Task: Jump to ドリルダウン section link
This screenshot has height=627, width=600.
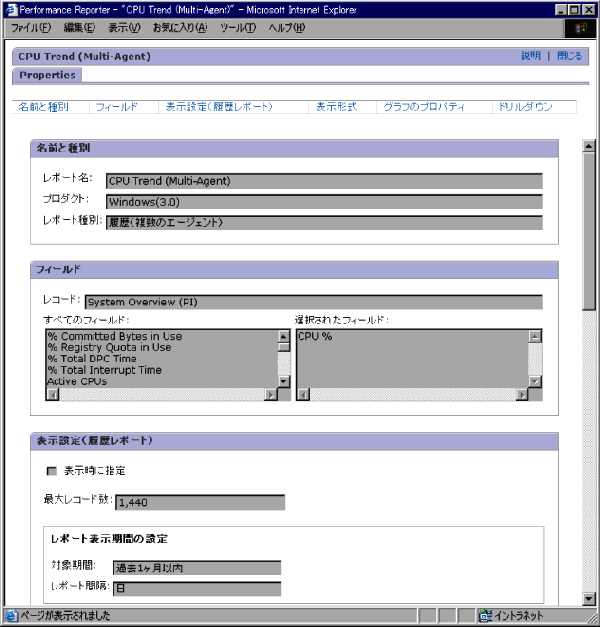Action: tap(525, 107)
